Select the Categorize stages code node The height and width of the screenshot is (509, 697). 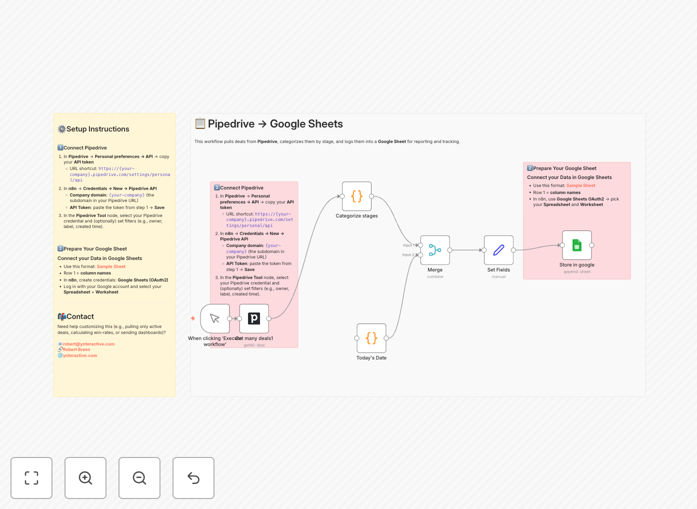[x=357, y=196]
